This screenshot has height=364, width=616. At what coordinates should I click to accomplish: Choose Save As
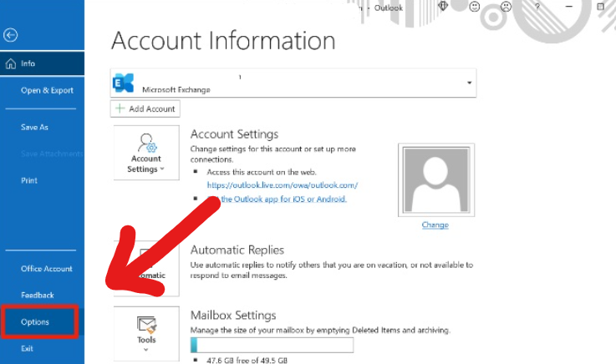click(34, 127)
